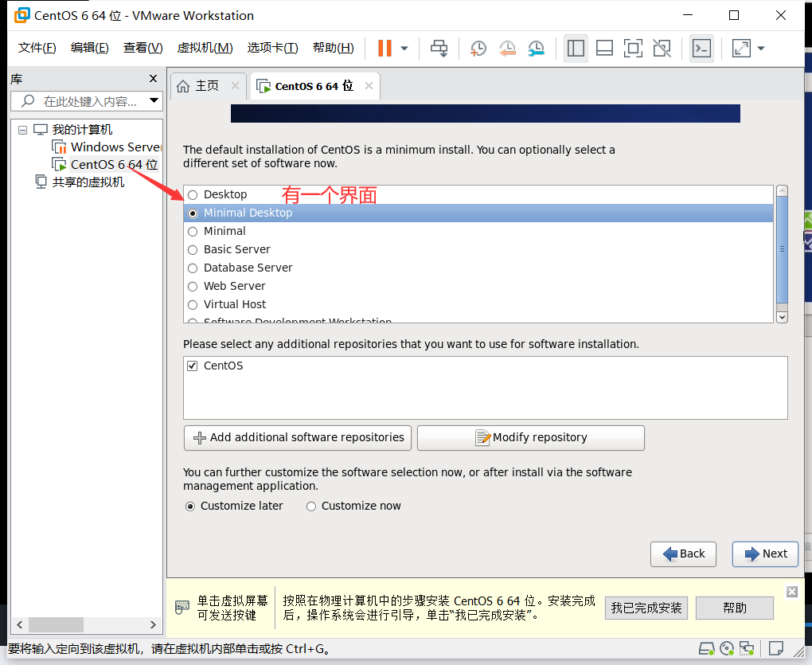Click the Modify repository button
Image resolution: width=812 pixels, height=665 pixels.
click(531, 438)
